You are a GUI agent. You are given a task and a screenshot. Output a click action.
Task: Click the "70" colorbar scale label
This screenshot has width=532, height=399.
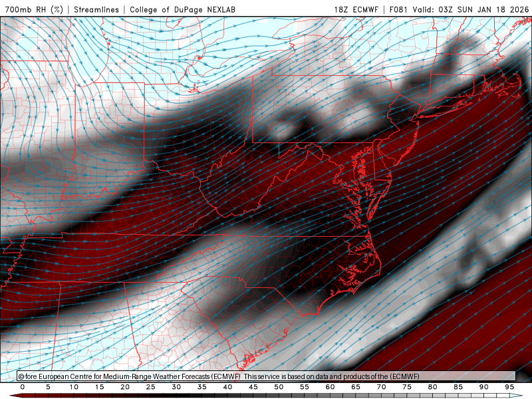pos(381,387)
